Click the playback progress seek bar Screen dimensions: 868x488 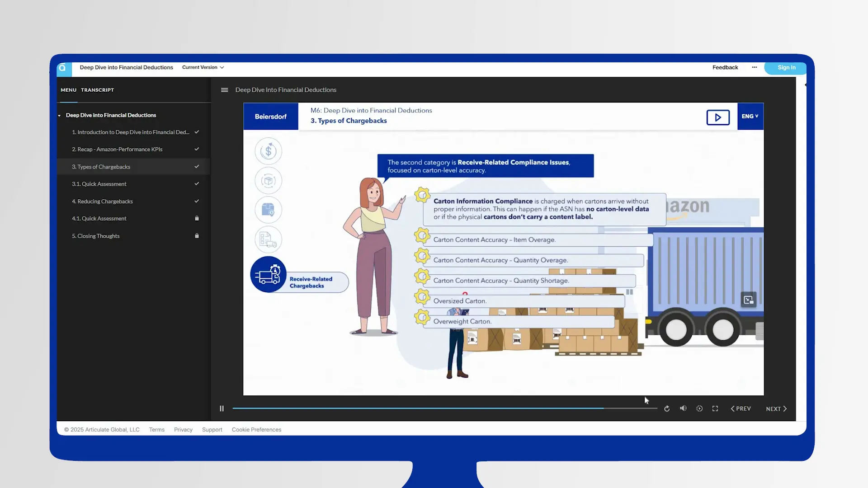click(x=445, y=408)
